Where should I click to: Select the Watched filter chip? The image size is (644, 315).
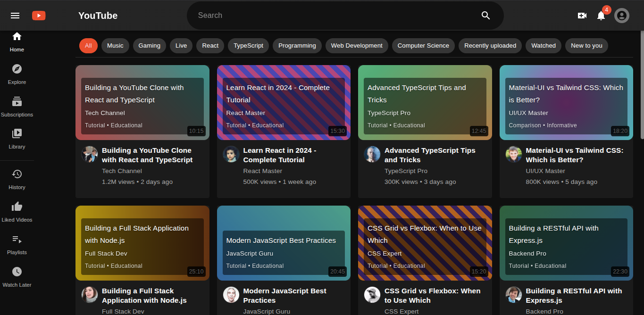(544, 46)
